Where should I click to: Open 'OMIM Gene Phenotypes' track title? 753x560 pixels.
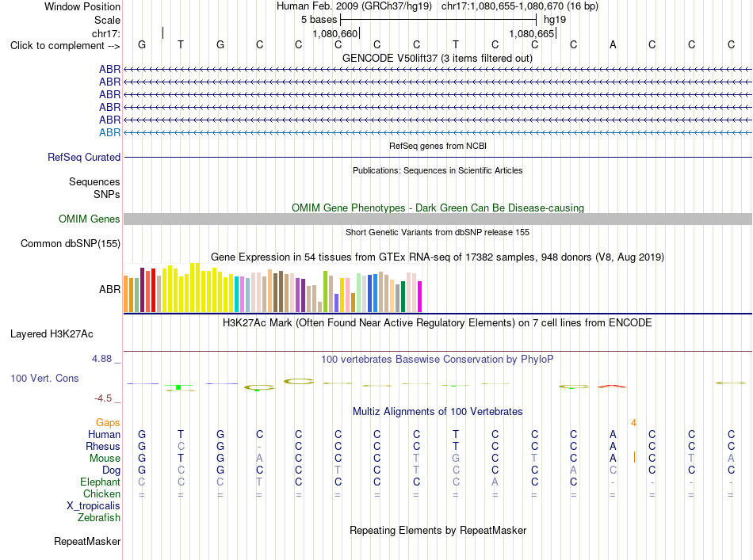point(438,208)
